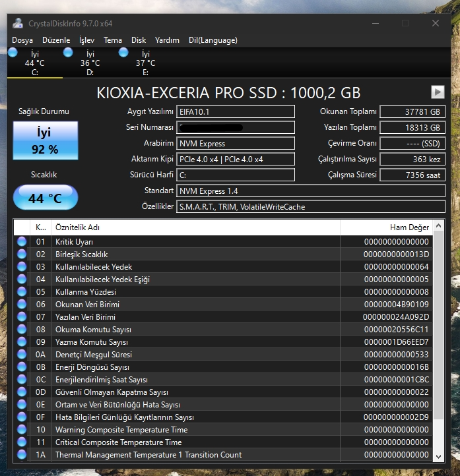
Task: Click status orb of Denetçi Meşgul Süresi row
Action: 22,354
